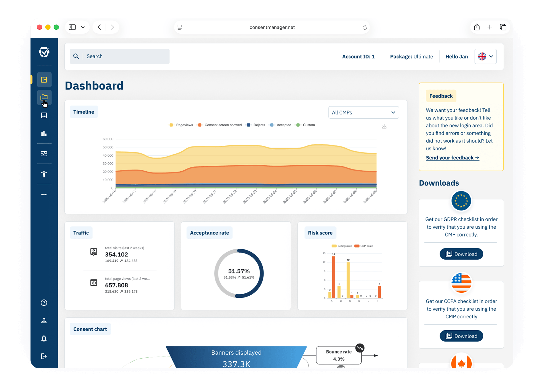Toggle Rejects series in Timeline legend
Viewport: 544px width, 392px height.
[x=255, y=125]
